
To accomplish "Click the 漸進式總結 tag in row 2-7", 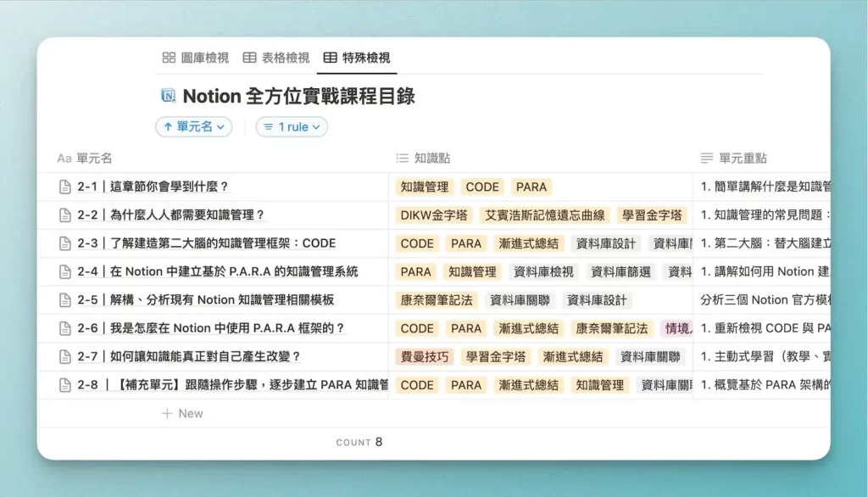I will [573, 357].
